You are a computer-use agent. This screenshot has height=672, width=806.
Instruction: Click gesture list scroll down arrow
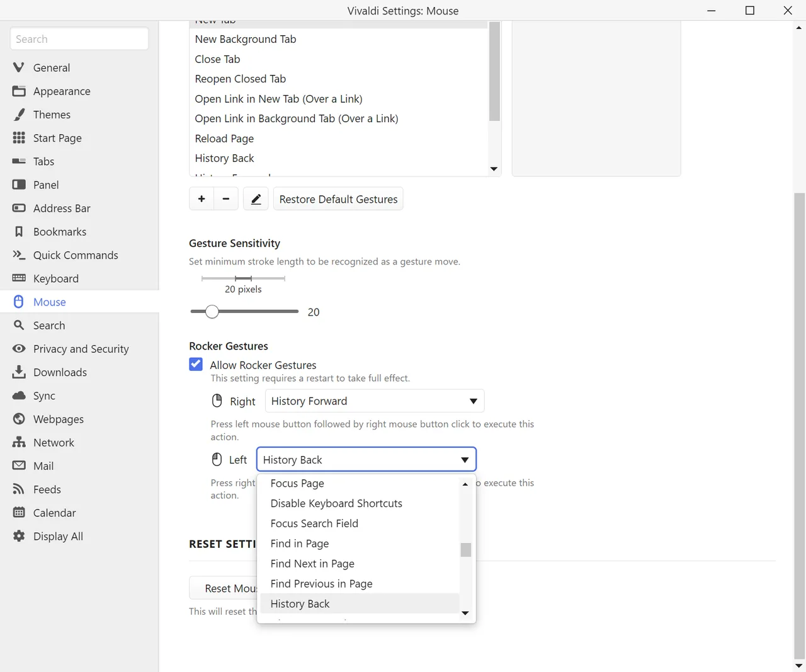coord(494,169)
